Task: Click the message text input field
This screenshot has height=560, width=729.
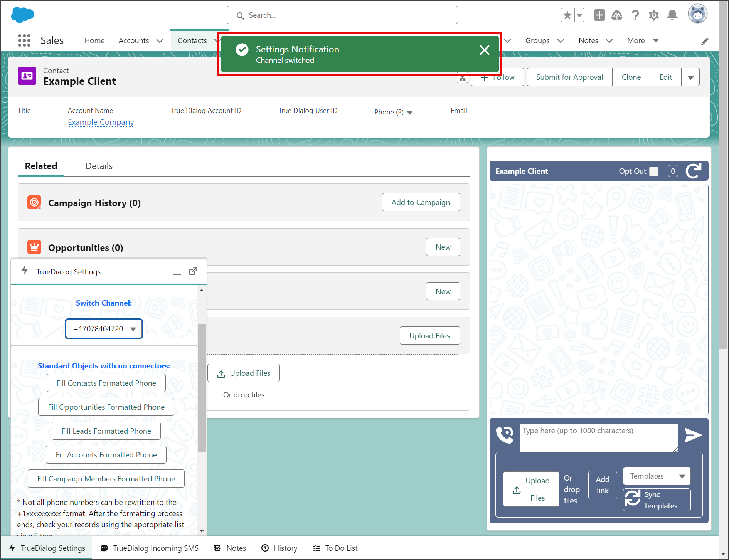Action: tap(599, 438)
